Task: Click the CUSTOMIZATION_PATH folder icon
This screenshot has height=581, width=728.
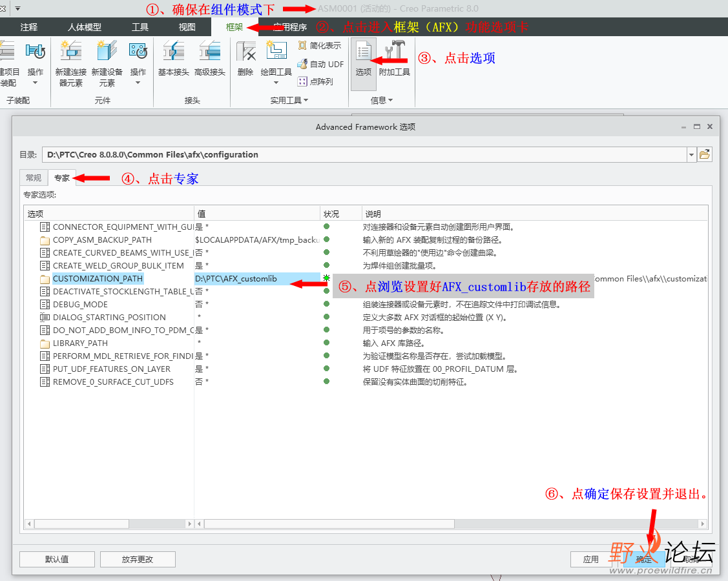Action: tap(45, 279)
